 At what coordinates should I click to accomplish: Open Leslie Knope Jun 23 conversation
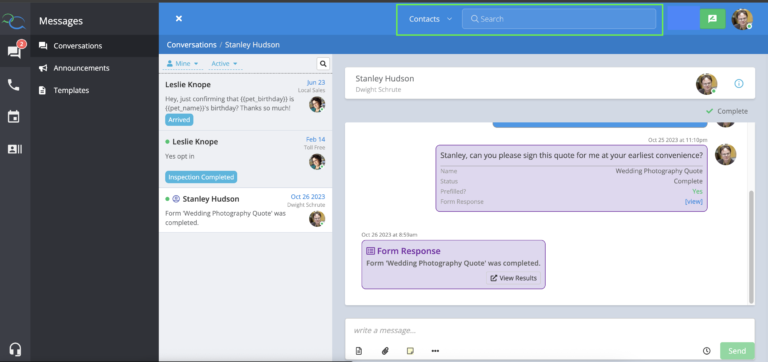(x=245, y=102)
